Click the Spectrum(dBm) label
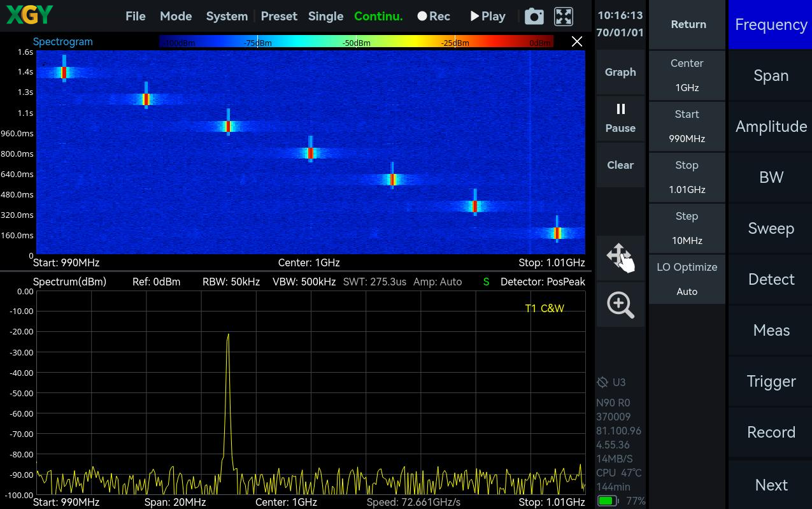This screenshot has height=509, width=812. point(69,282)
